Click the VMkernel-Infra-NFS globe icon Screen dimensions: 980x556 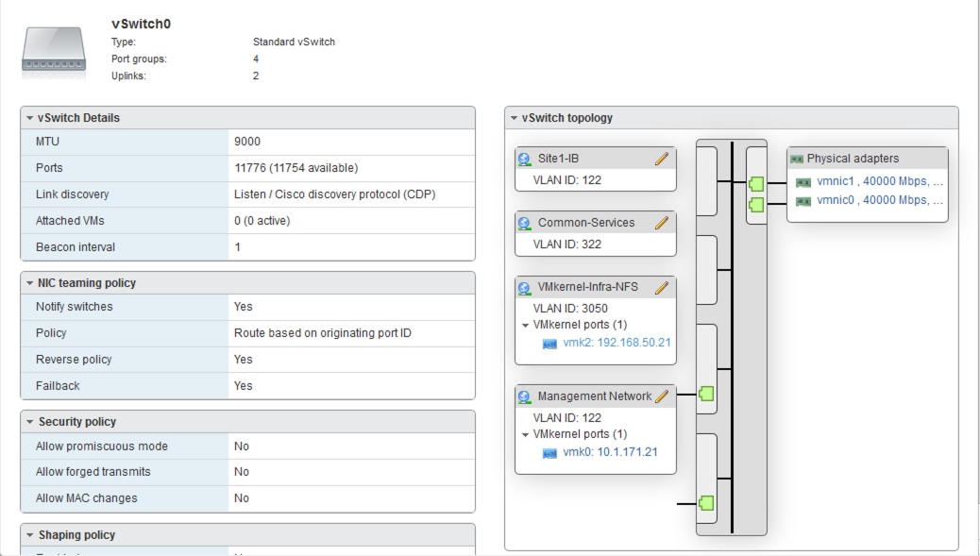pos(524,288)
